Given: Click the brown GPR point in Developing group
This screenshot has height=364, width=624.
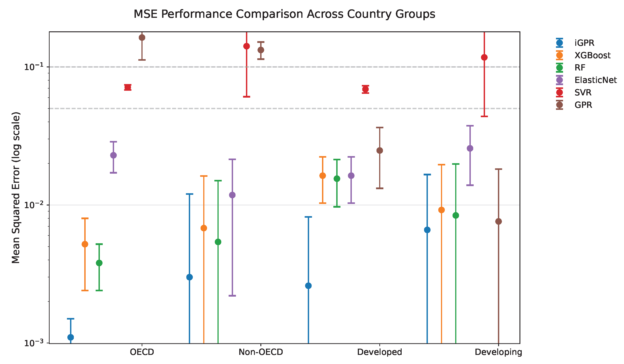Looking at the screenshot, I should tap(498, 221).
